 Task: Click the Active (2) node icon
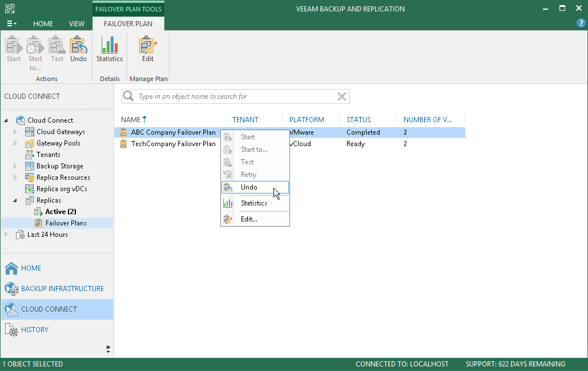point(39,212)
